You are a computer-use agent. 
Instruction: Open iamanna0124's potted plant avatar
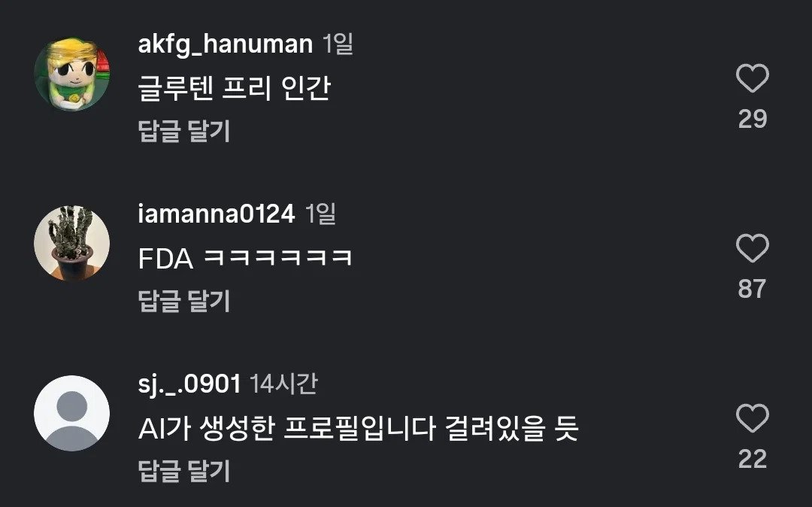click(72, 244)
